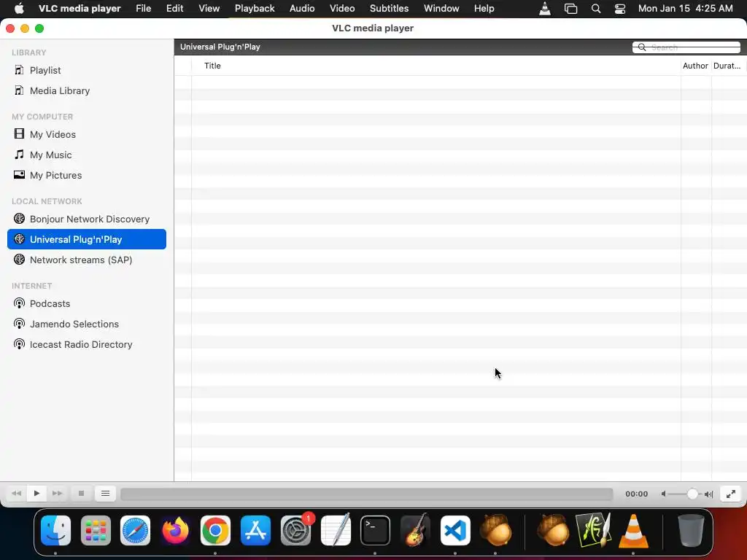Select Media Library in the sidebar
Image resolution: width=747 pixels, height=560 pixels.
pyautogui.click(x=60, y=91)
